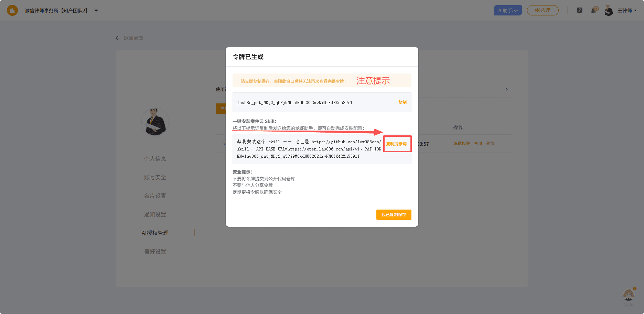The height and width of the screenshot is (314, 644).
Task: Expand the firm team switcher dropdown arrow
Action: coord(96,11)
